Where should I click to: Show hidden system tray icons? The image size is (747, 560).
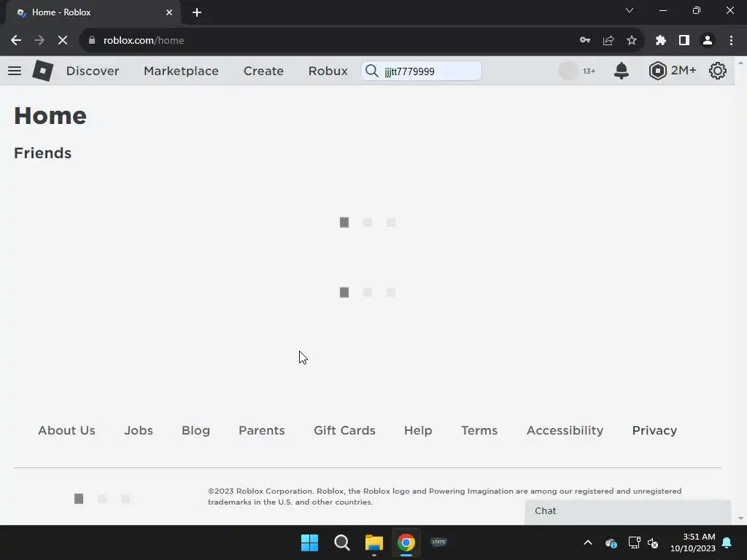(588, 542)
